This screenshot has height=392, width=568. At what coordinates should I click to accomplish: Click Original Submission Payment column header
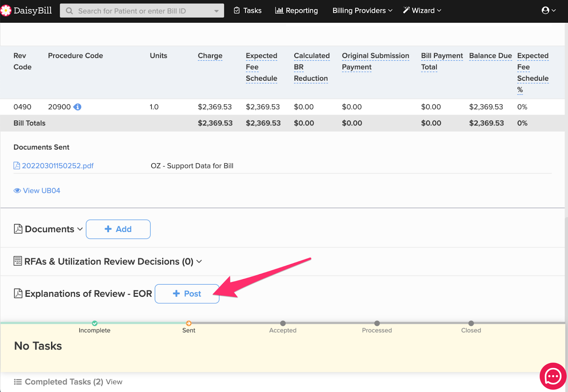coord(375,61)
